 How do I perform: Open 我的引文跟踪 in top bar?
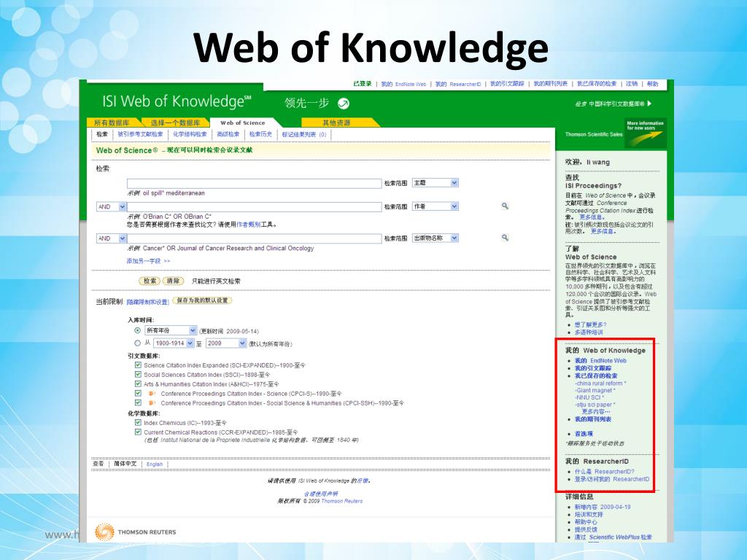click(507, 84)
